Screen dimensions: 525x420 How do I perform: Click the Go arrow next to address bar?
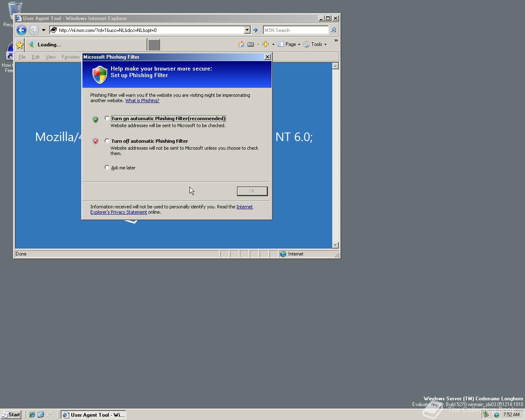point(256,30)
